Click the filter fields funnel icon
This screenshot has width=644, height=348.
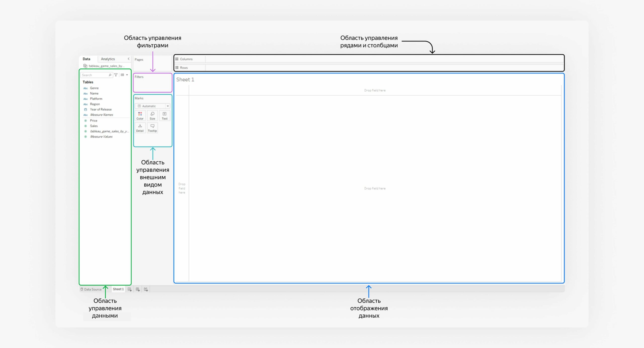coord(116,75)
